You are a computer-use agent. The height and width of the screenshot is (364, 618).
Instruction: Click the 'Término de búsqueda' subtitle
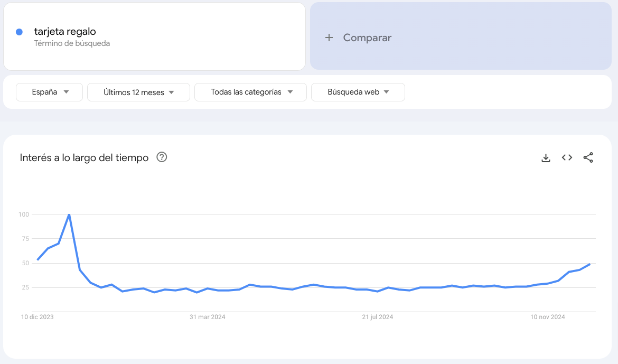[x=72, y=43]
